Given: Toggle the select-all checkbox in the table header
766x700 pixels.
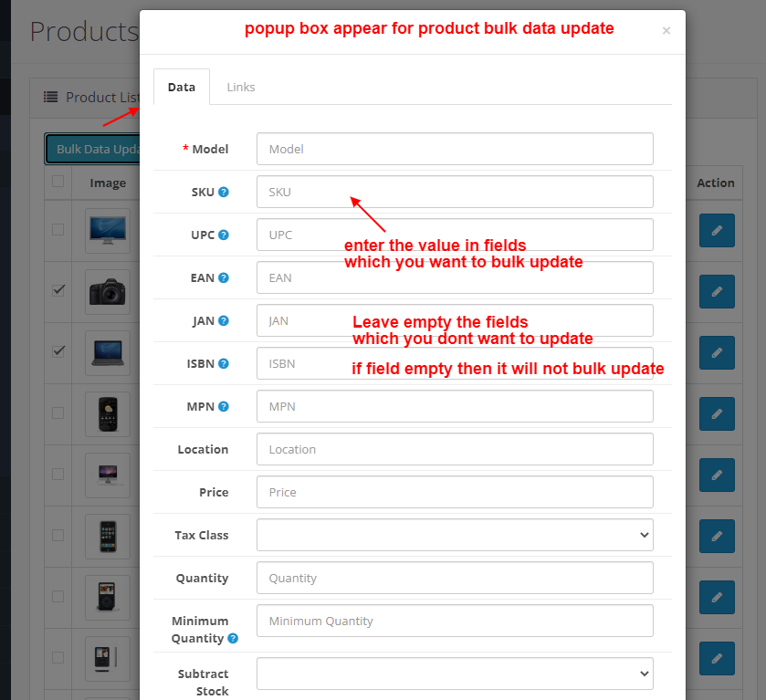Looking at the screenshot, I should point(57,183).
